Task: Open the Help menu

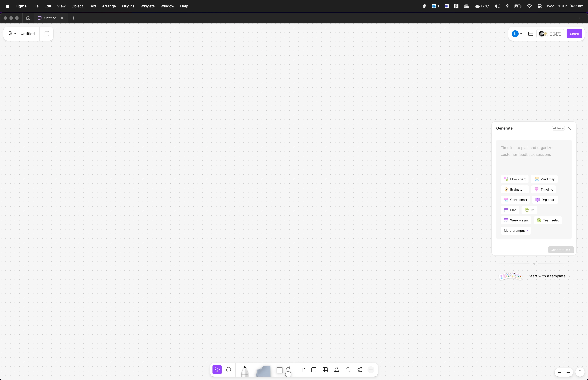Action: (184, 6)
